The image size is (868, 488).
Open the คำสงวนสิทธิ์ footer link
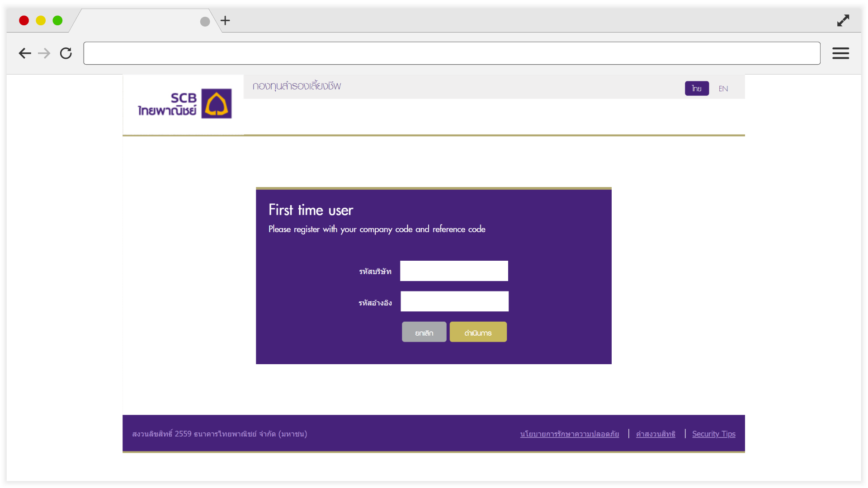point(656,434)
